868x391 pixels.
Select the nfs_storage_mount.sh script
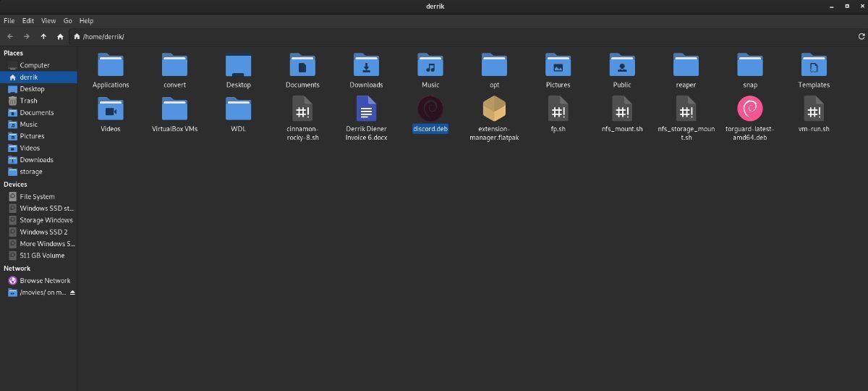tap(686, 109)
